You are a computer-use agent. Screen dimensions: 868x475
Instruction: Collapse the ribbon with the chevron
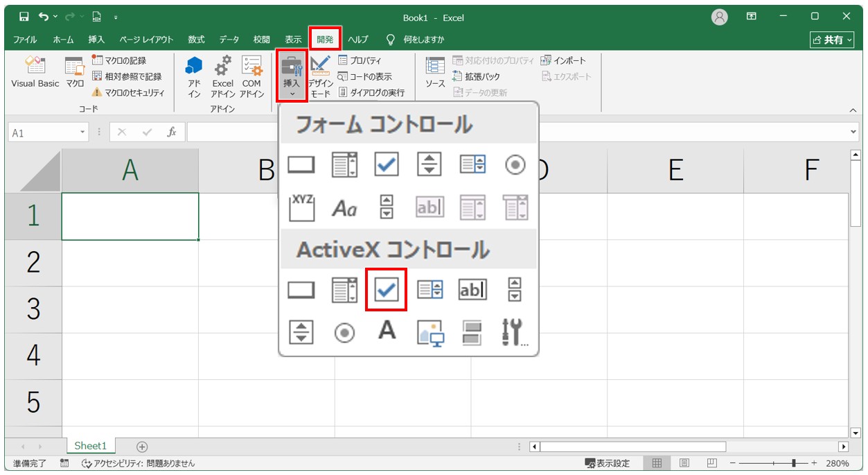853,110
